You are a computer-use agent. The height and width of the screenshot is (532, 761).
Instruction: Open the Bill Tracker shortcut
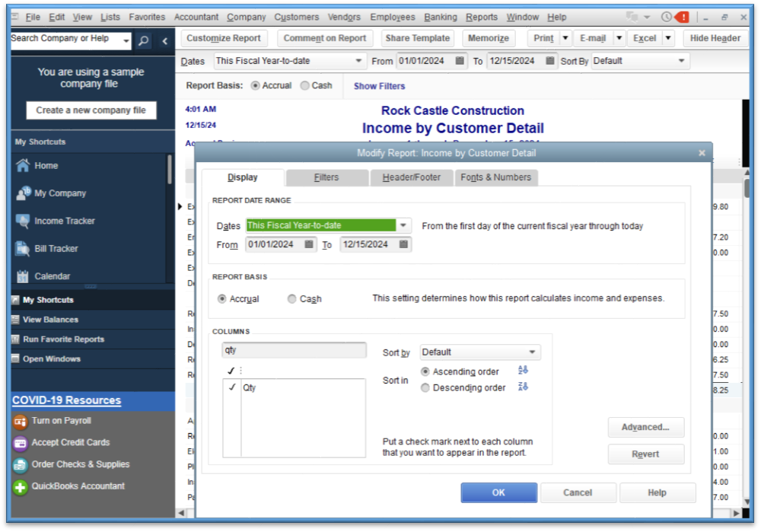(x=56, y=249)
